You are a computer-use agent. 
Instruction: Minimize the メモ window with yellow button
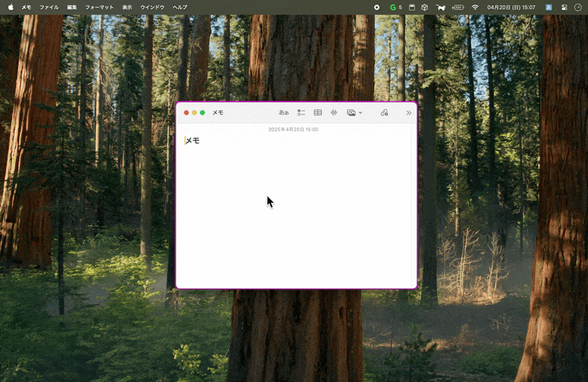click(194, 112)
